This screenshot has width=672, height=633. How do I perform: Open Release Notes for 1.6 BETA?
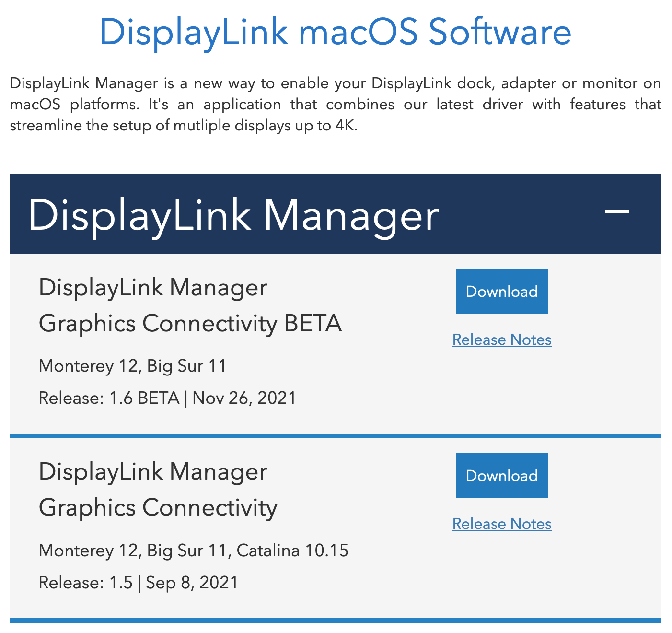point(502,340)
